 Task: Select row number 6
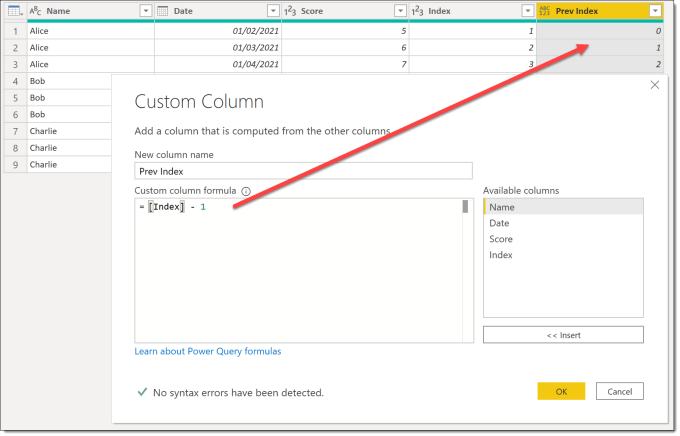tap(16, 115)
